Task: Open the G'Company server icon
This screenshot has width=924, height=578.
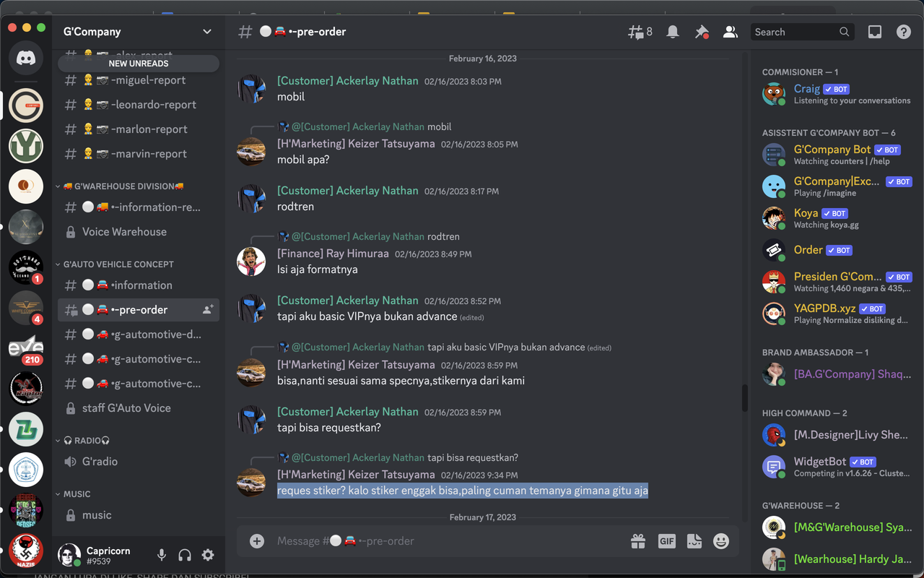Action: pos(26,105)
